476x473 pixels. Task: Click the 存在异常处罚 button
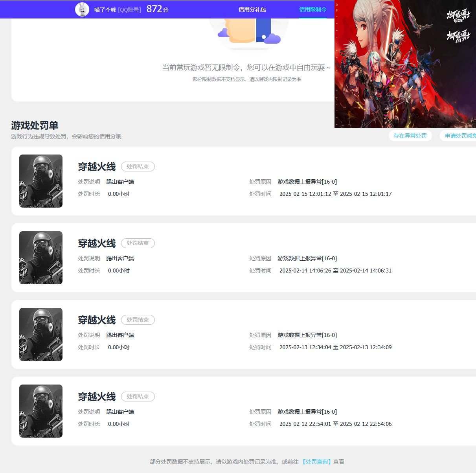click(410, 136)
